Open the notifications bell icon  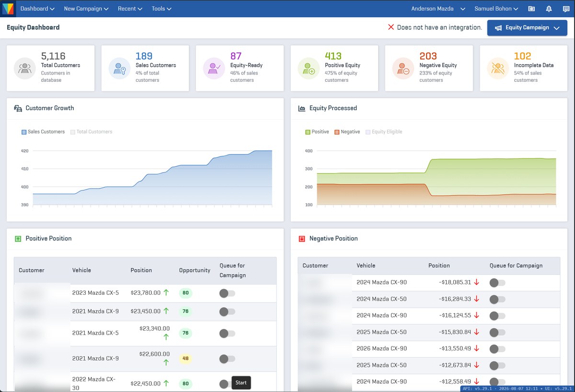(x=549, y=9)
